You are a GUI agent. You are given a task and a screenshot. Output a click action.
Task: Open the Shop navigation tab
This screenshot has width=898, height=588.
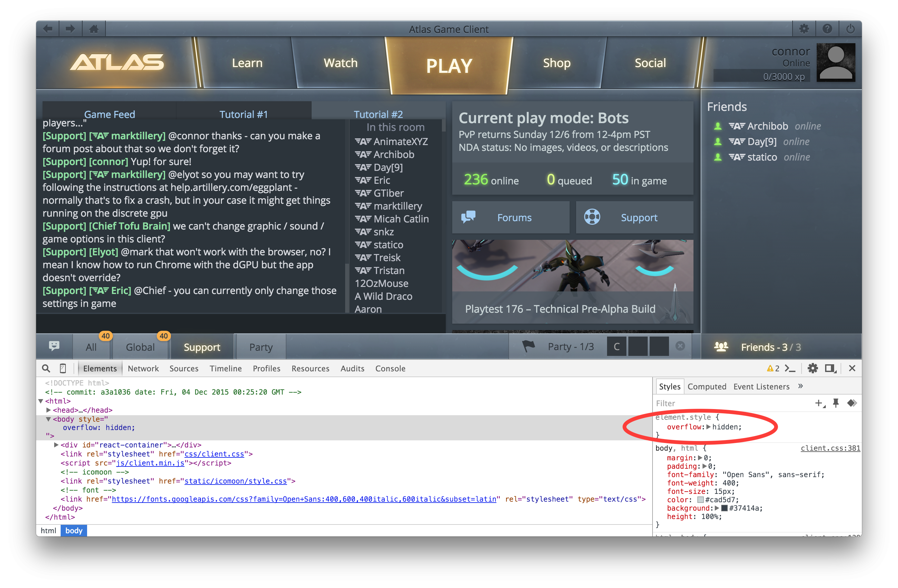coord(556,63)
